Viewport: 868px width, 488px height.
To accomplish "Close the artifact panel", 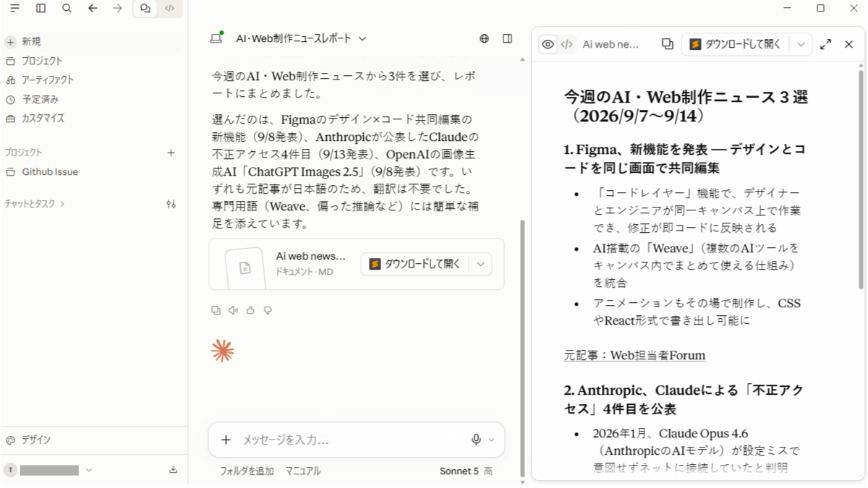I will pyautogui.click(x=849, y=44).
